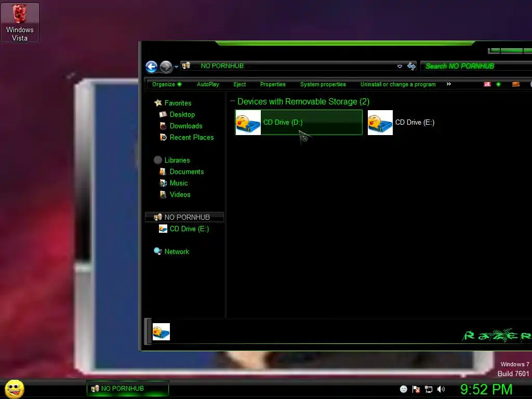The image size is (532, 399).
Task: Select Favorites in the navigation pane
Action: (x=178, y=103)
